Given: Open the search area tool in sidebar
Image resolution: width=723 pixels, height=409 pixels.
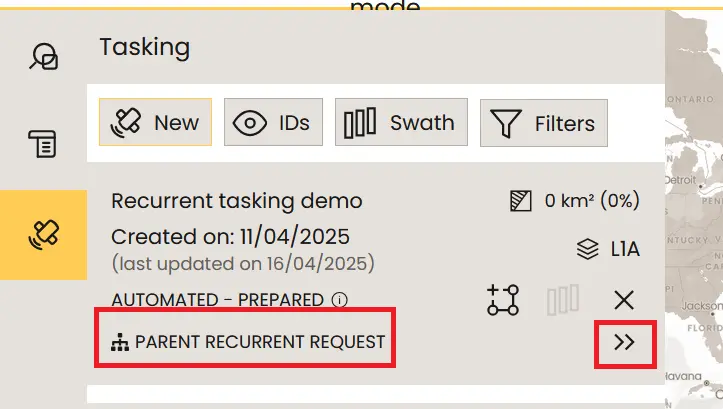Looking at the screenshot, I should click(43, 57).
